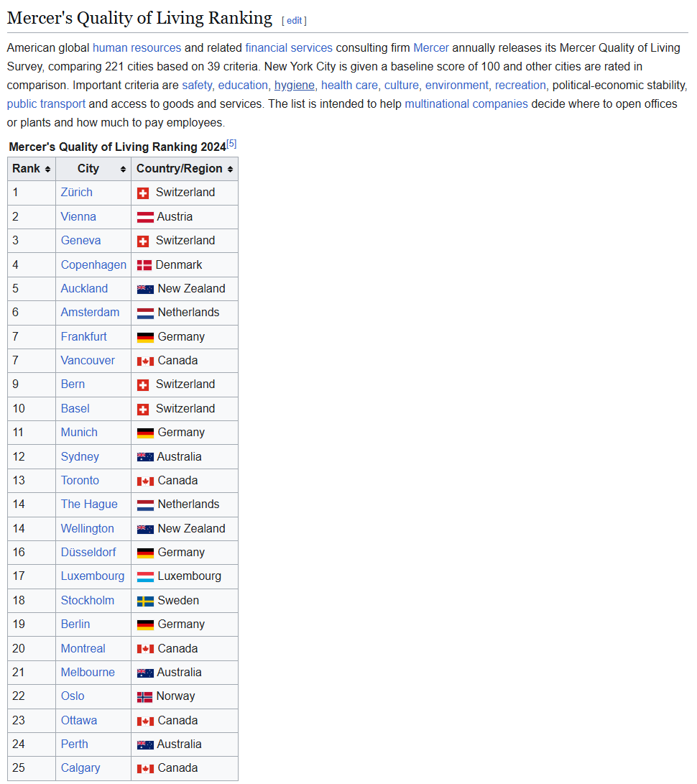Open the Zürich city link
The height and width of the screenshot is (784, 697).
[x=76, y=193]
